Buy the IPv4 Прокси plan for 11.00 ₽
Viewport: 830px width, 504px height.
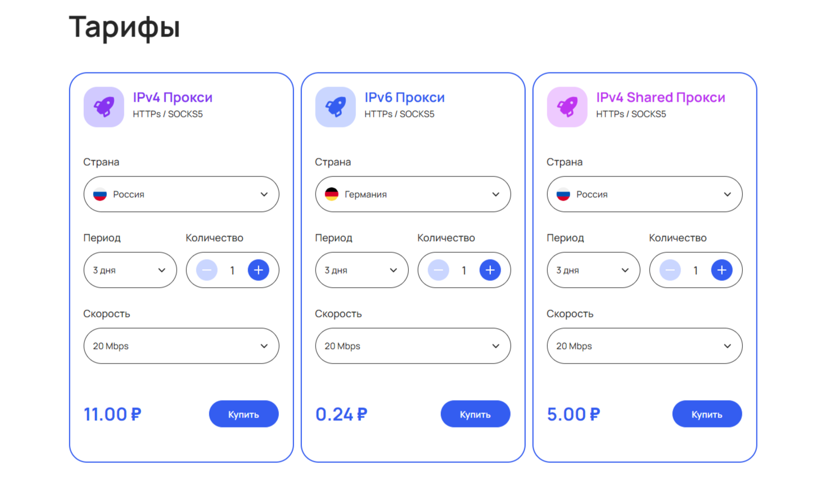click(x=243, y=414)
